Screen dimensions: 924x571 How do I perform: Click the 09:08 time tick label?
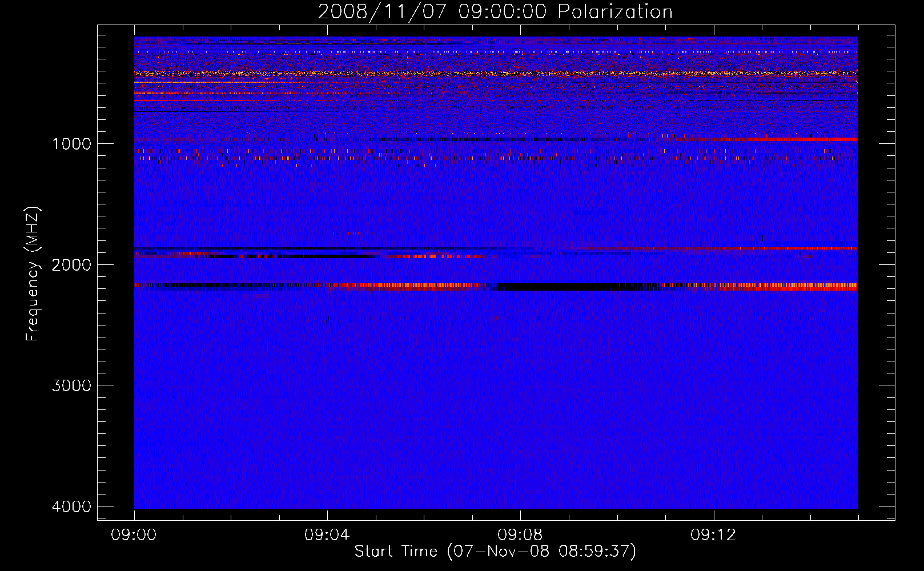click(520, 535)
